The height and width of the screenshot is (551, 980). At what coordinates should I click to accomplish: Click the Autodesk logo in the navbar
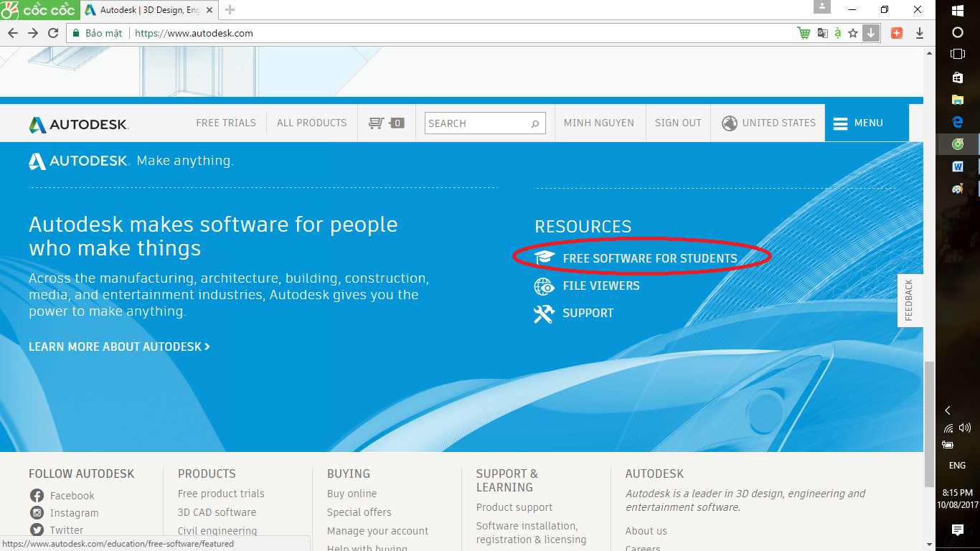[x=79, y=124]
